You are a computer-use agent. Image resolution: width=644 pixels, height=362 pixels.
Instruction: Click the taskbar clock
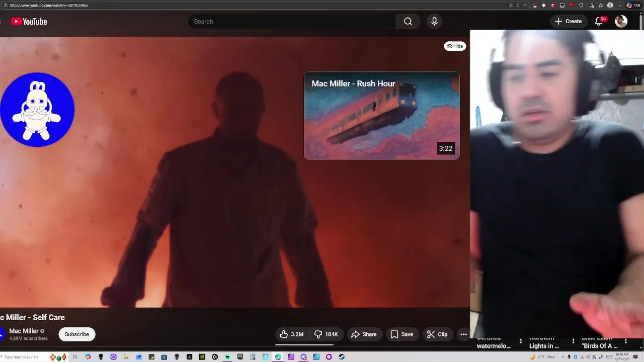point(622,357)
